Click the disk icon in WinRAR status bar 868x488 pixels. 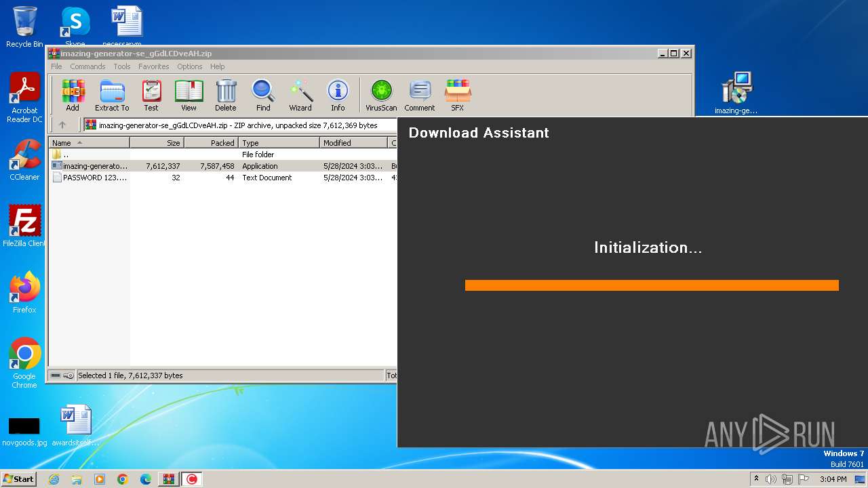pyautogui.click(x=56, y=375)
